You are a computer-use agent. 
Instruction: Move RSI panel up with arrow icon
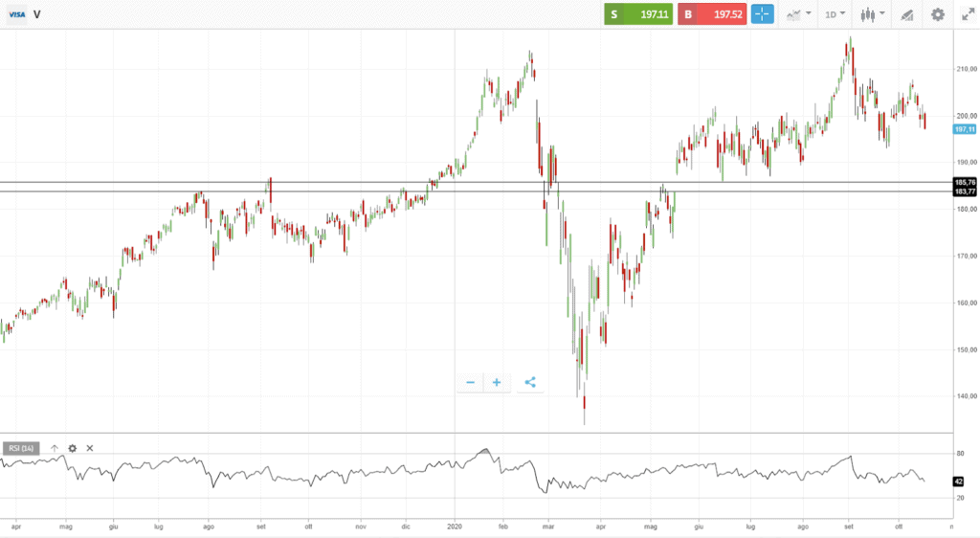pos(55,448)
